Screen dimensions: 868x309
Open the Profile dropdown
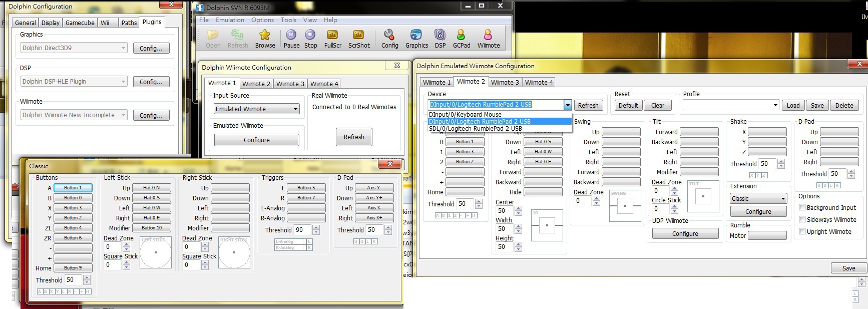point(731,105)
